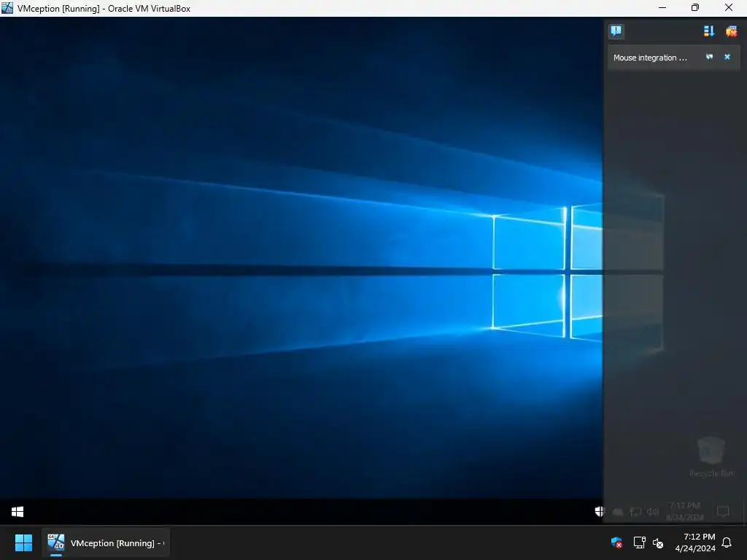Clear finished notifications with the orange icon
747x560 pixels.
pyautogui.click(x=731, y=31)
